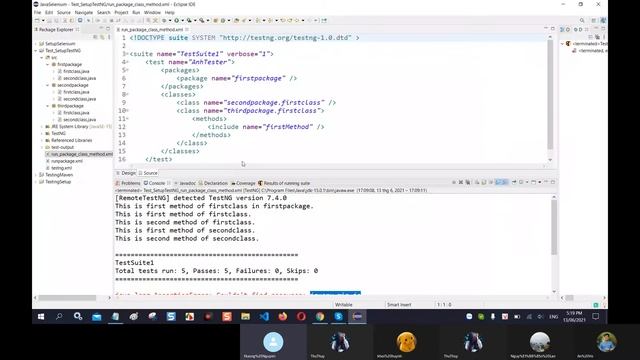Click Package Explorer horizontal scrollbar
Screen dimensions: 640x360
67,298
